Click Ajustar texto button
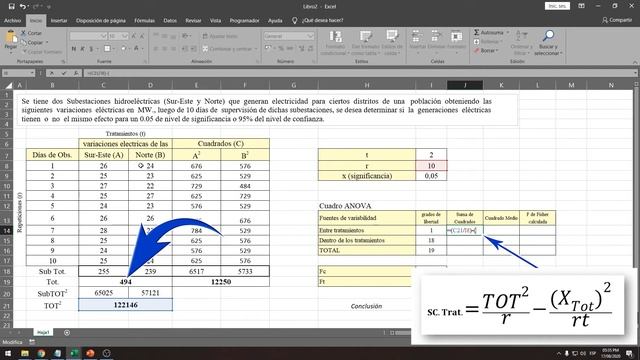This screenshot has height=360, width=640. (x=220, y=36)
